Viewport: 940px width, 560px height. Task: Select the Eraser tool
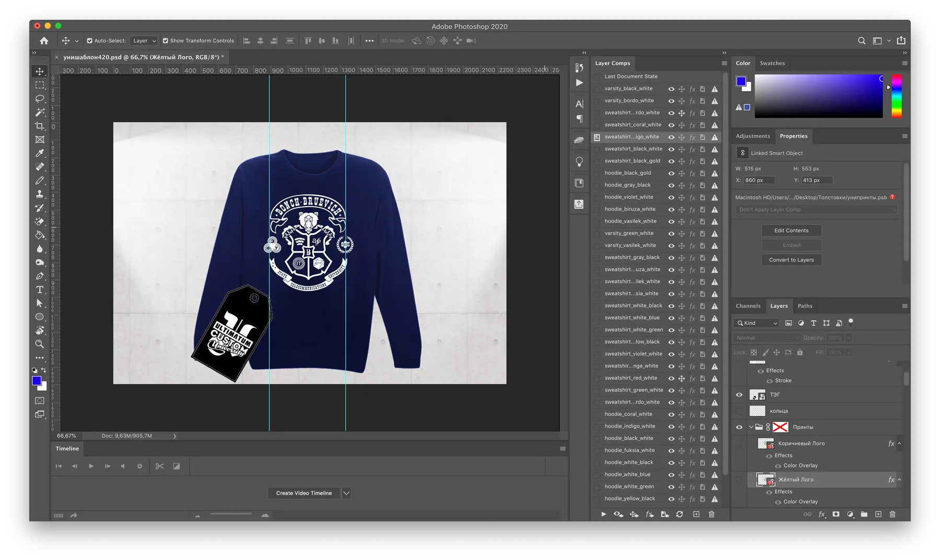click(40, 221)
